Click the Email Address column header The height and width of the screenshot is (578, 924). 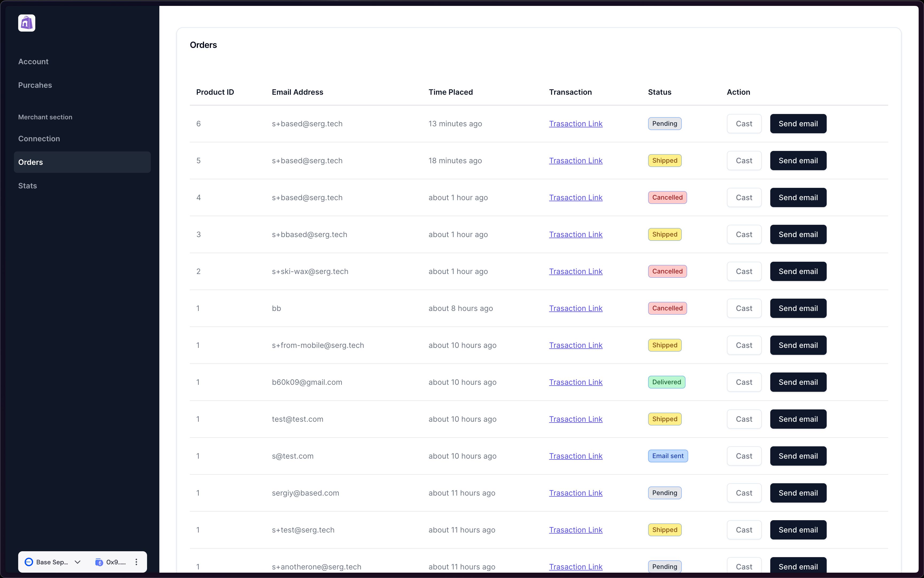(297, 92)
